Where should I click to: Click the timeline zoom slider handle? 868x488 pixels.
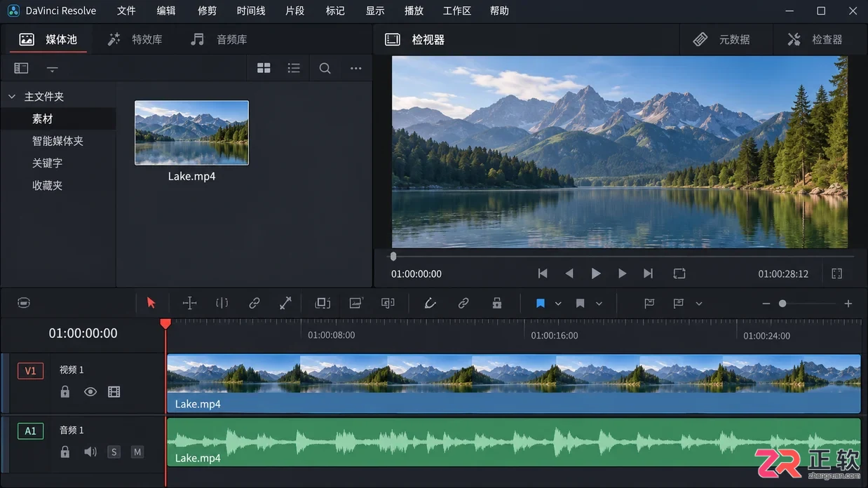coord(782,304)
